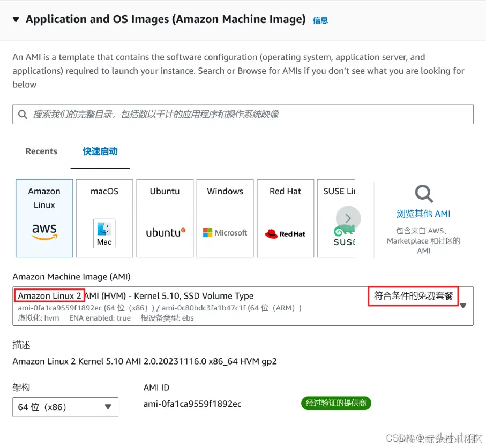This screenshot has width=486, height=448.
Task: Click the browse AMI magnifier icon
Action: pos(424,194)
